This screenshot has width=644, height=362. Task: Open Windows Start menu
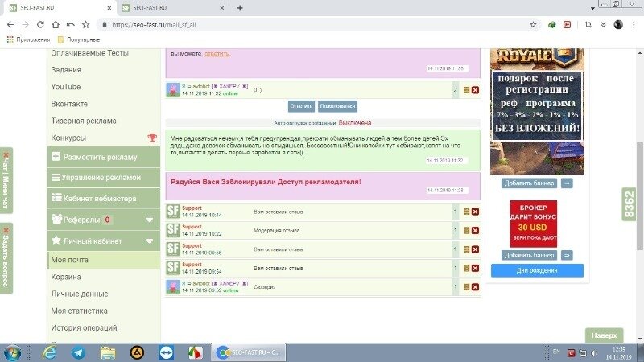tap(12, 353)
